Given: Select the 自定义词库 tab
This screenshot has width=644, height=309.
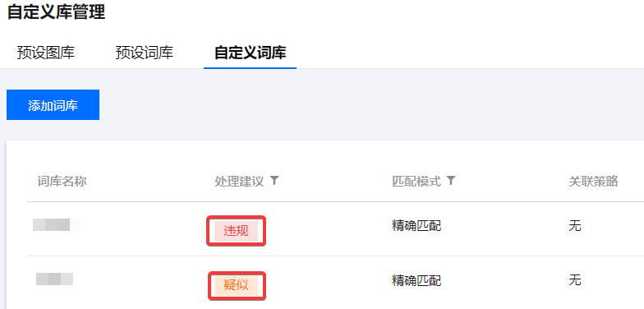Looking at the screenshot, I should tap(250, 53).
